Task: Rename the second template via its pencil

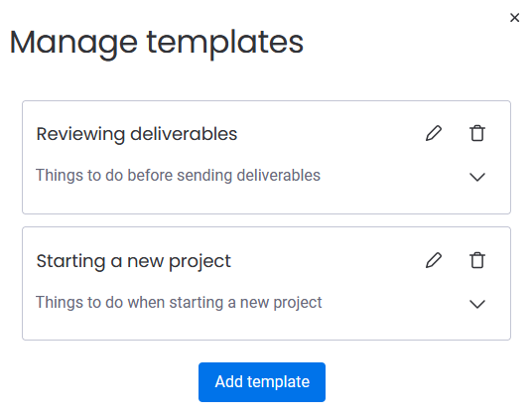Action: click(434, 260)
